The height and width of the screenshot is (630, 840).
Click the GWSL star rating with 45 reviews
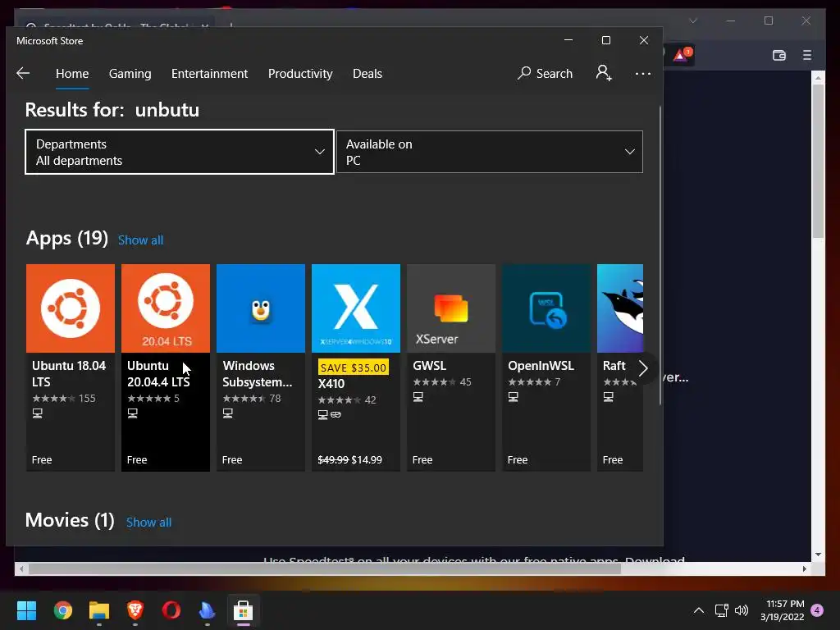tap(442, 382)
